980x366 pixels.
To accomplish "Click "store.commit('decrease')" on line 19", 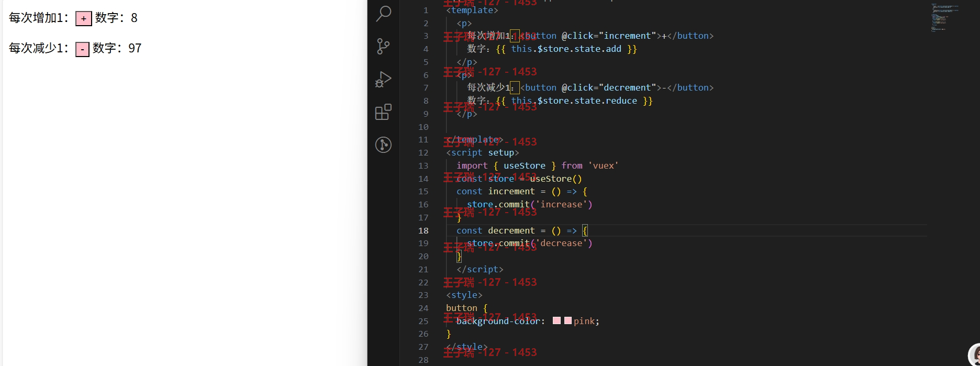I will tap(530, 243).
